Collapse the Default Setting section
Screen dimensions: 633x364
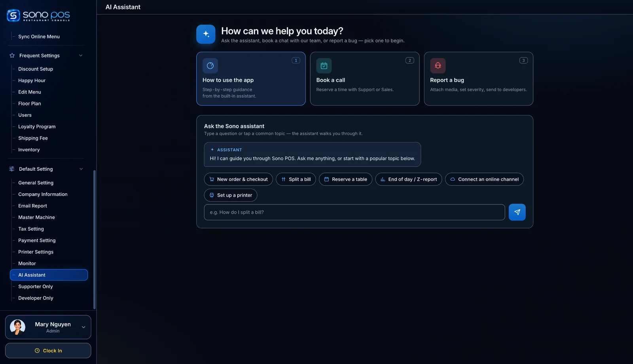pyautogui.click(x=81, y=169)
